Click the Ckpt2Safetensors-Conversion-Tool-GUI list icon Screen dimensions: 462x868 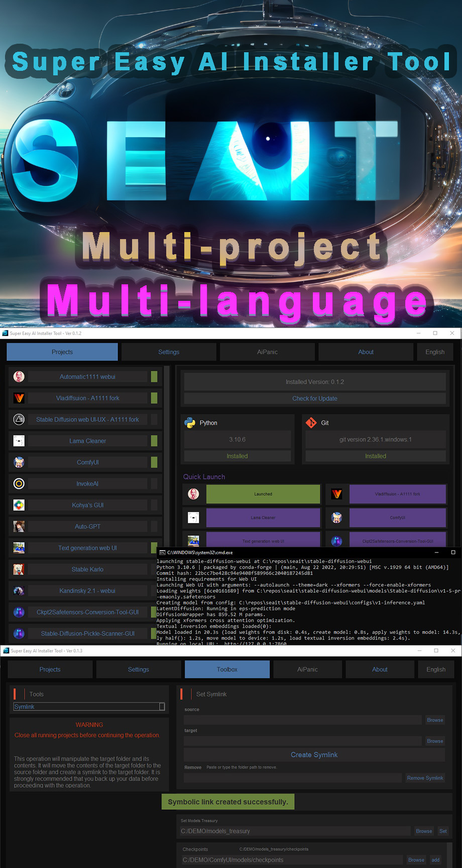(x=19, y=612)
